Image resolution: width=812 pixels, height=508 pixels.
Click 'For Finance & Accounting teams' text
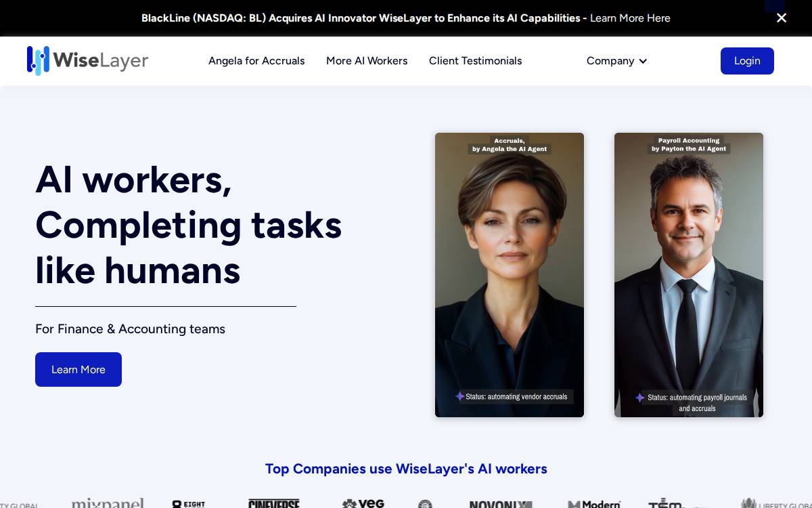[130, 329]
